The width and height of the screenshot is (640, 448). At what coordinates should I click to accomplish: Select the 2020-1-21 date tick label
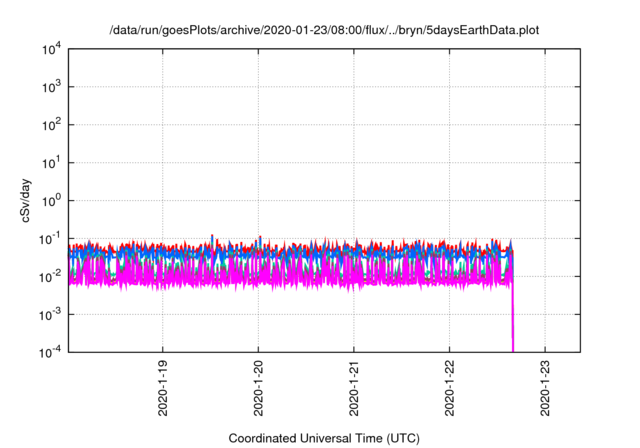[x=353, y=388]
